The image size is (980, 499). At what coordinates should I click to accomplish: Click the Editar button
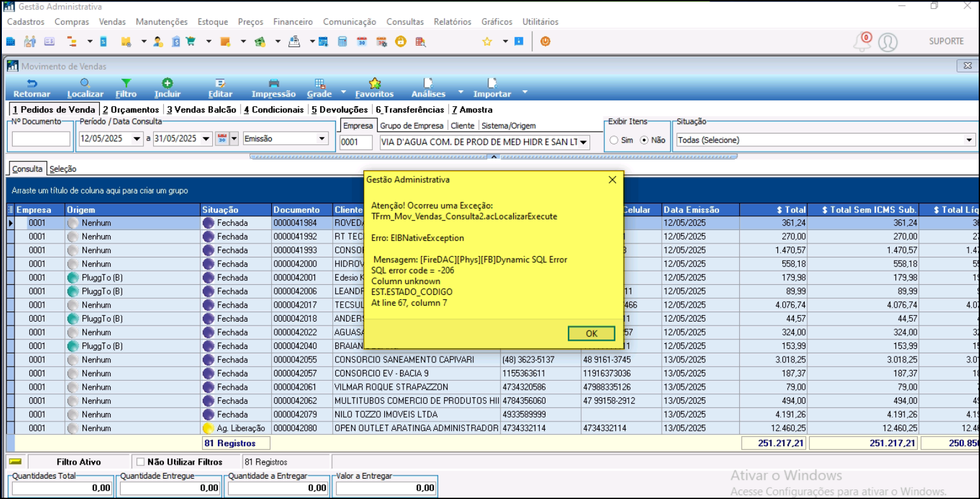[220, 88]
